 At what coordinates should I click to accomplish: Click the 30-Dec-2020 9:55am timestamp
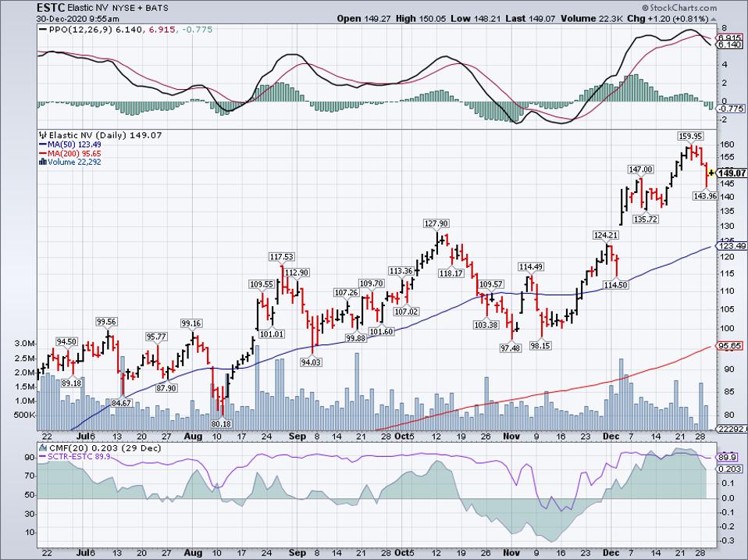[x=77, y=19]
